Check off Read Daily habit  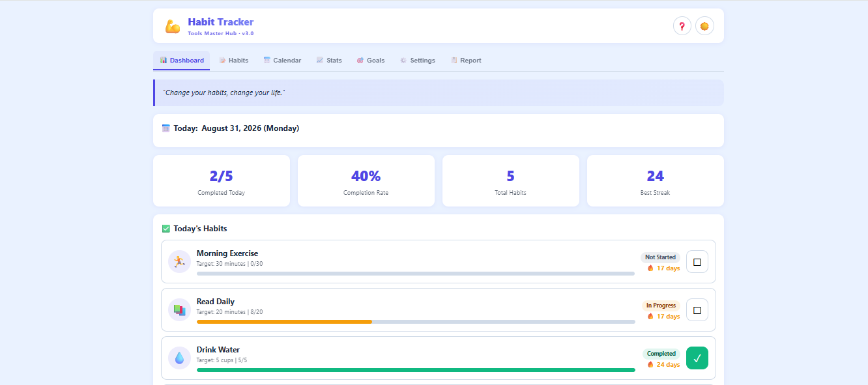click(x=697, y=310)
